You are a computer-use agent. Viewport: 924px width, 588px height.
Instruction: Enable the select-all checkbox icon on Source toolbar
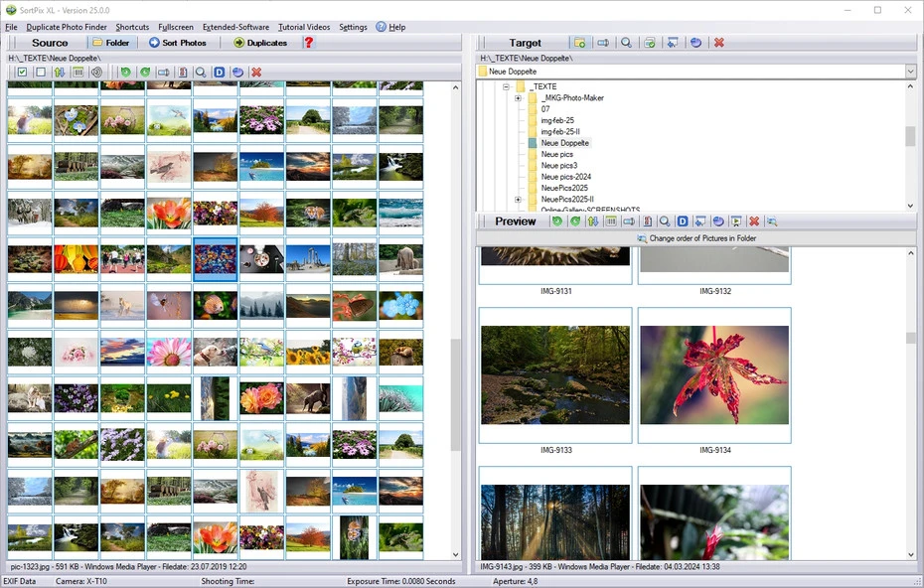coord(20,72)
